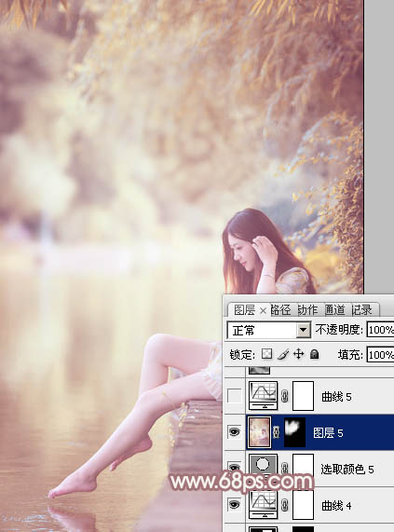This screenshot has height=532, width=394.
Task: Open the 记录 (History) tab
Action: click(361, 309)
